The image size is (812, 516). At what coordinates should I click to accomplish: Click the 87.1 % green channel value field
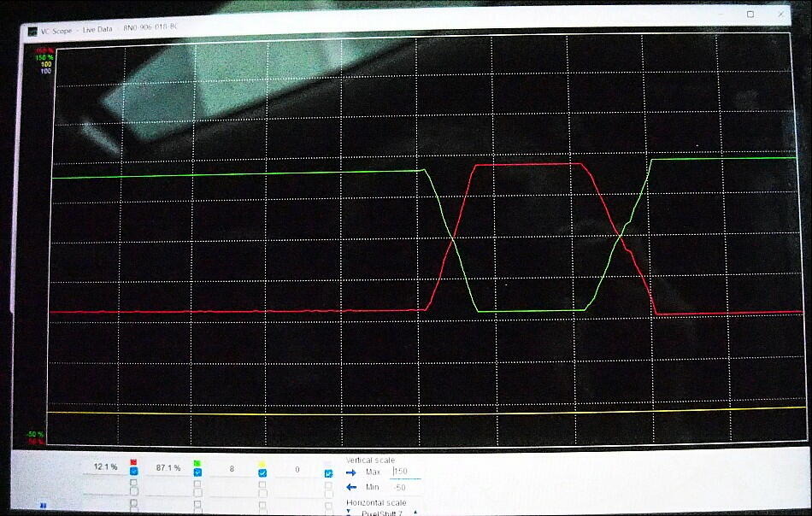click(x=168, y=468)
